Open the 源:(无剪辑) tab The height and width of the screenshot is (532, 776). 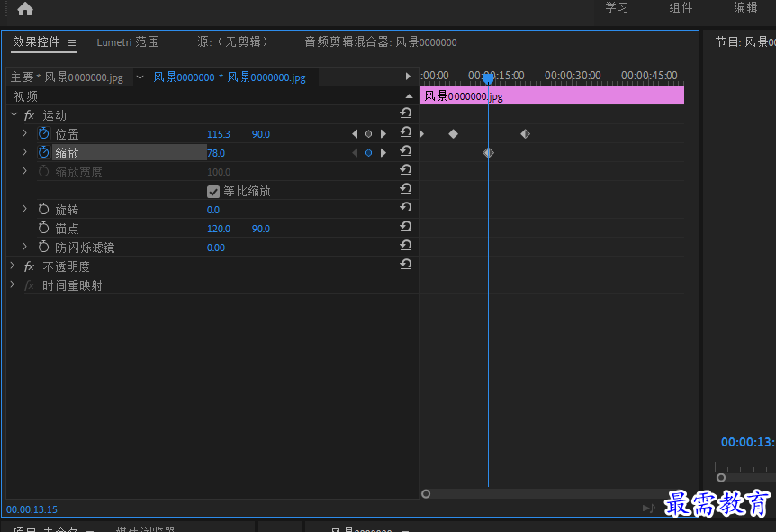pos(232,41)
